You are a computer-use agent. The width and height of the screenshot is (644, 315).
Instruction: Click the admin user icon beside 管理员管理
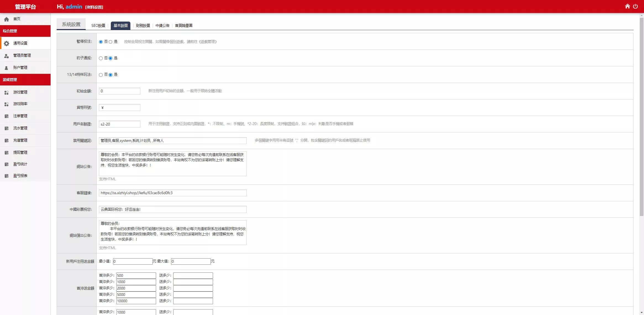coord(7,56)
